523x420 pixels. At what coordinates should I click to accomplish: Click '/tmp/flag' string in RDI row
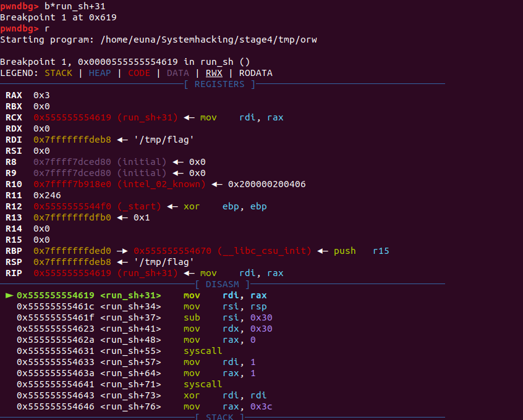pos(164,140)
